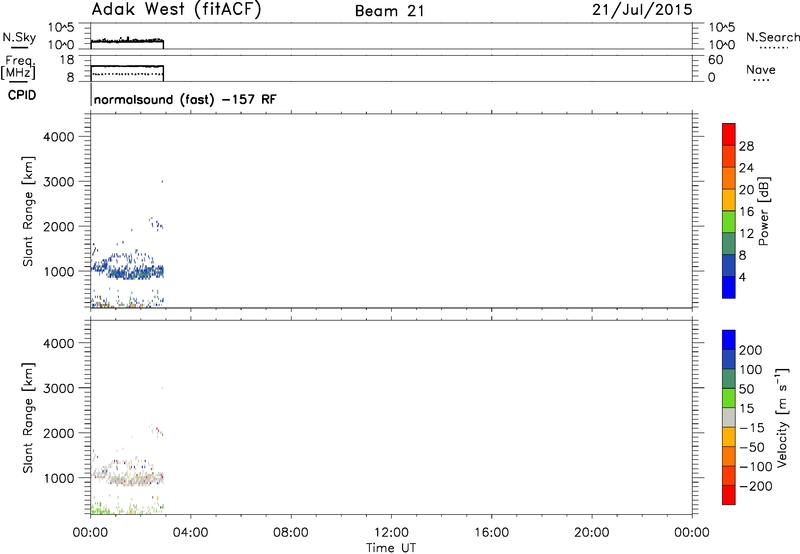
Task: Click the blue bottom segment of power colorbar
Action: tap(729, 287)
